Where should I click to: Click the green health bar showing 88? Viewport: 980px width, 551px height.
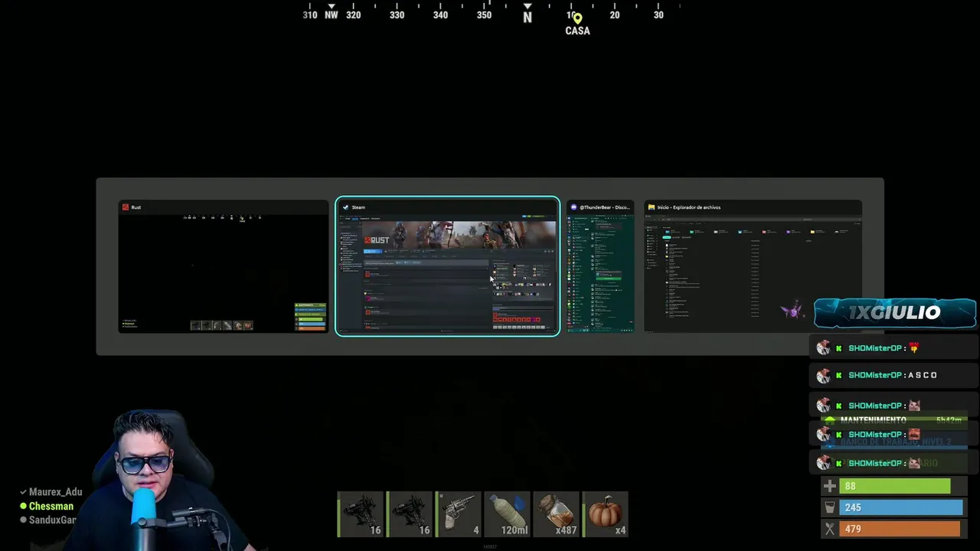click(x=895, y=486)
